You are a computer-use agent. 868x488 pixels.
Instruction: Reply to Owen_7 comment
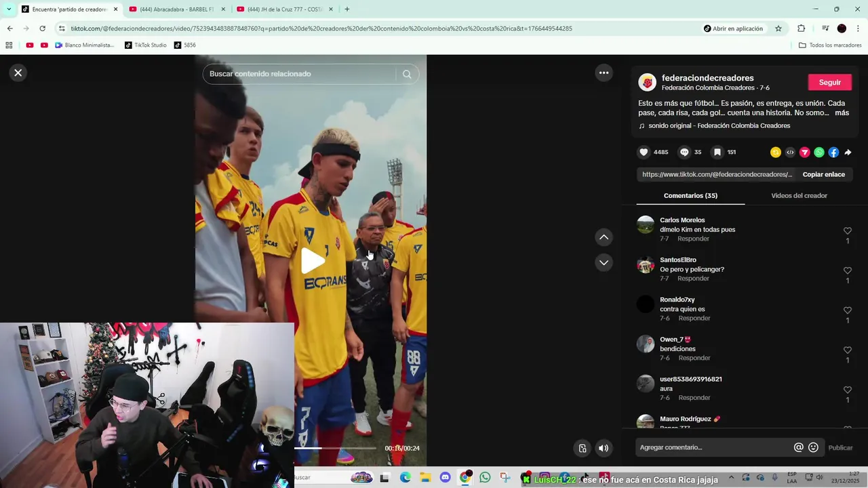pos(694,358)
